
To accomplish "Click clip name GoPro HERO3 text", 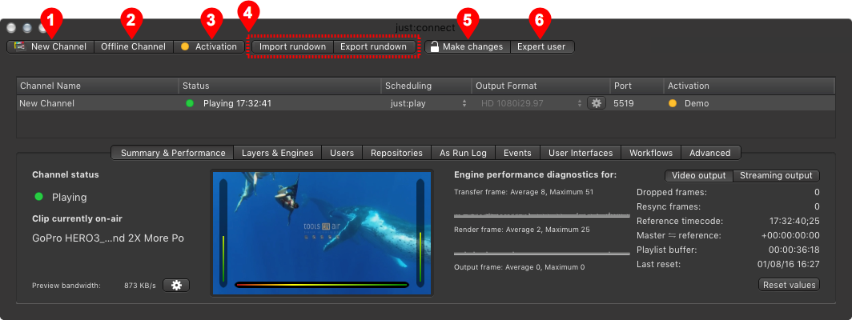I will [x=108, y=238].
